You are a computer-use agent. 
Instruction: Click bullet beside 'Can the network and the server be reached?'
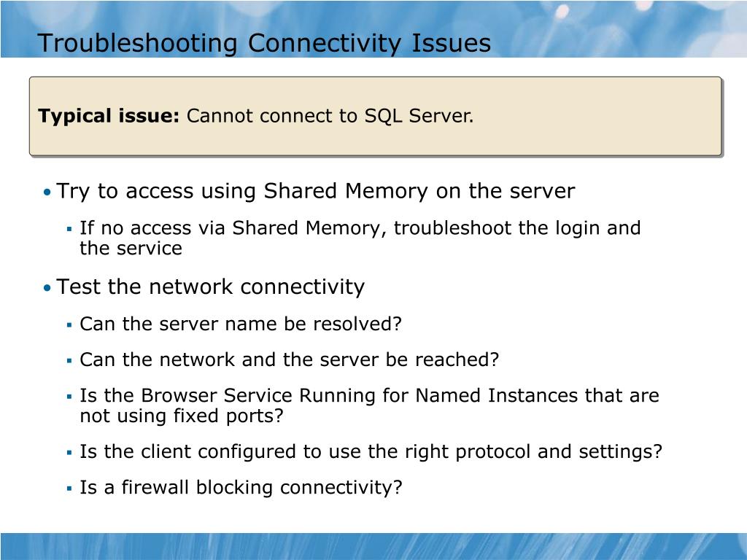pyautogui.click(x=69, y=361)
